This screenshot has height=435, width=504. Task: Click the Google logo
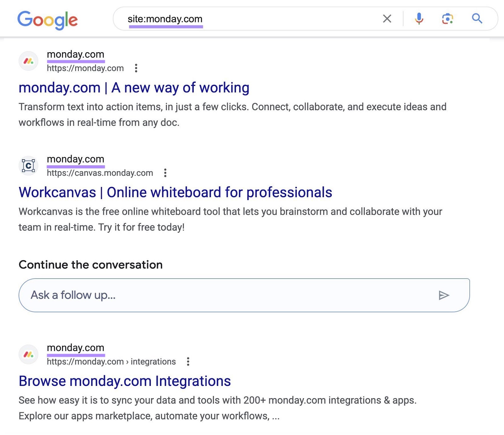pyautogui.click(x=48, y=20)
